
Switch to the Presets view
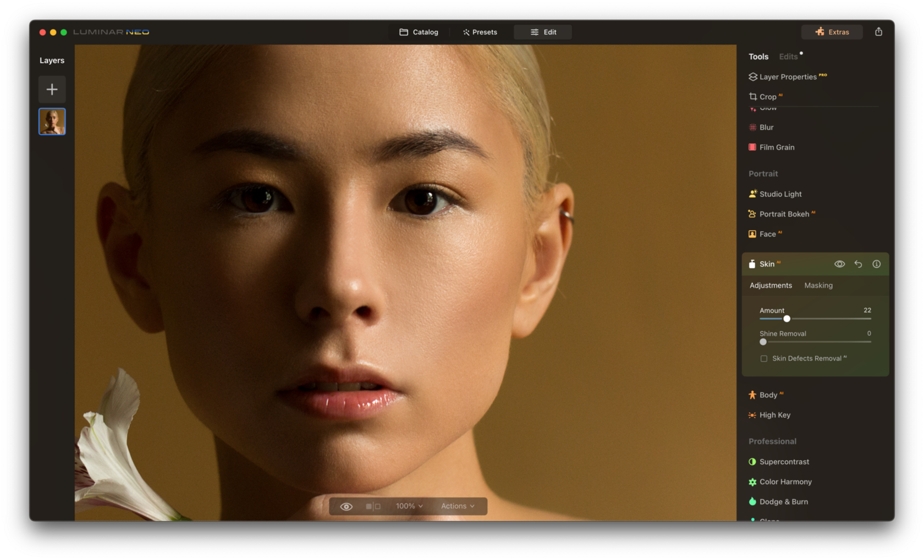pos(480,32)
